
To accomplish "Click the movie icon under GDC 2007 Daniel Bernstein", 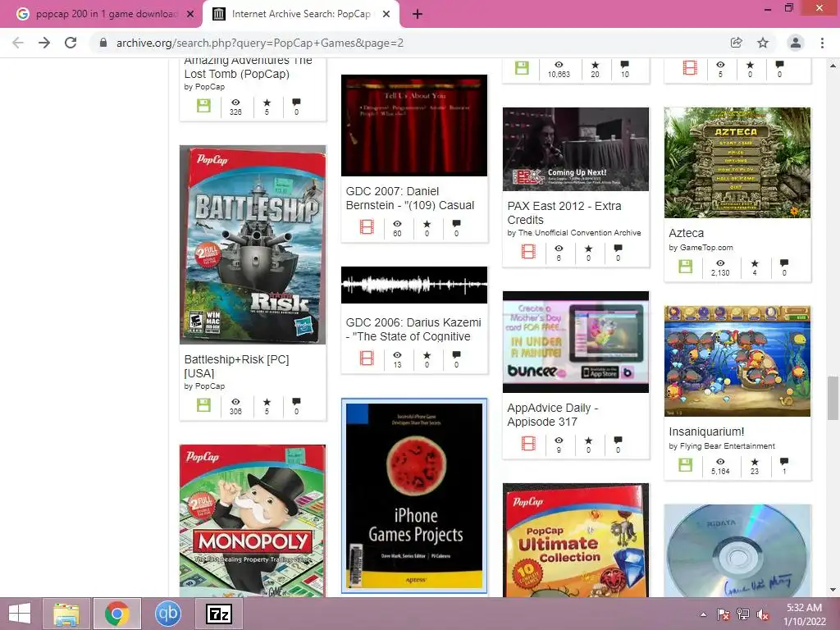I will [x=367, y=227].
